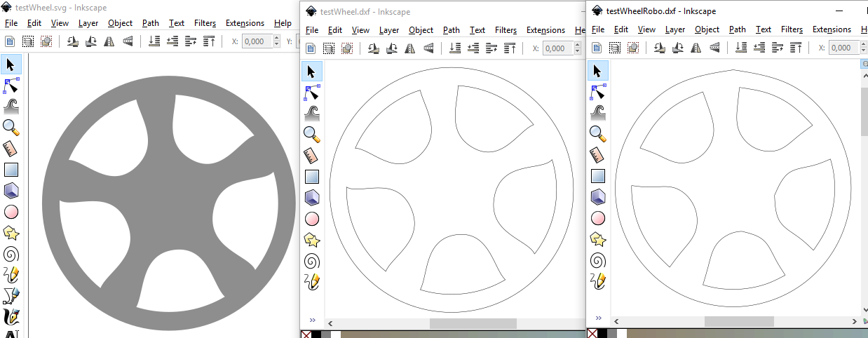
Task: Flip selection vertically in testWheel.svg toolbar
Action: click(128, 41)
